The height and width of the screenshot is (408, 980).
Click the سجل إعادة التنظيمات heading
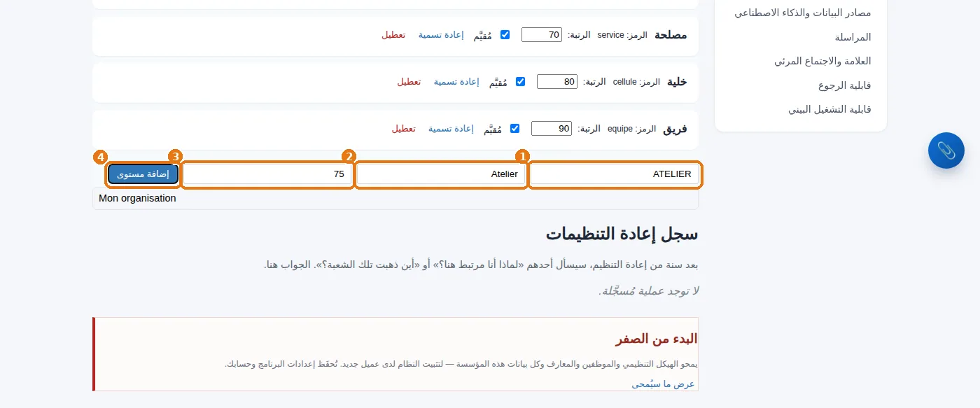point(622,234)
